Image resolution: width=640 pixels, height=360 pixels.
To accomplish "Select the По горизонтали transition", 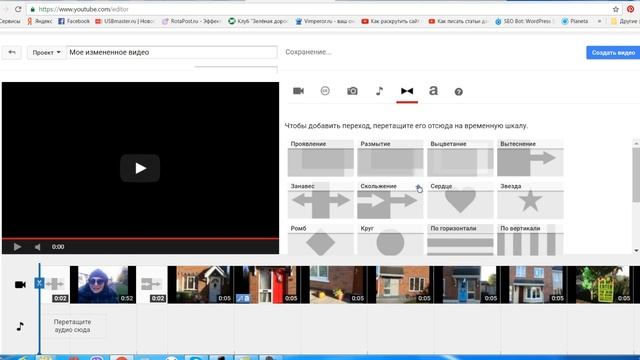I will 460,240.
